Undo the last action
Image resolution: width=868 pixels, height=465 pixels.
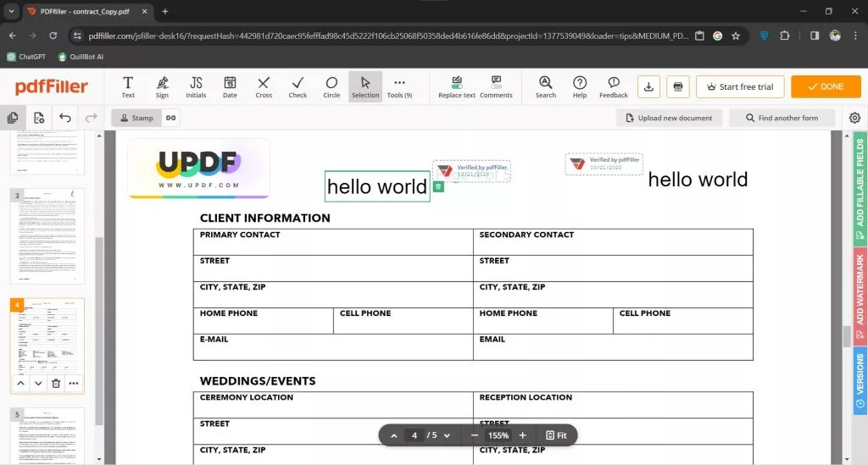coord(64,118)
